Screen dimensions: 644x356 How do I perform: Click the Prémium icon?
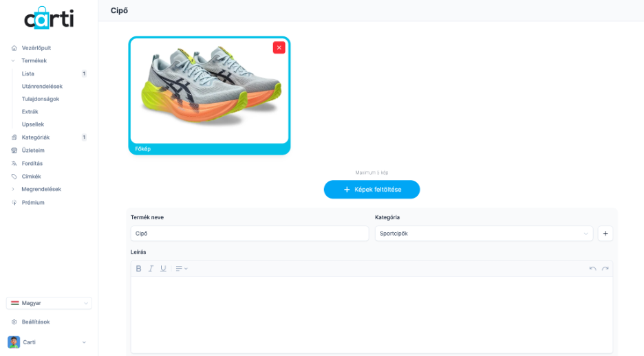click(x=14, y=203)
